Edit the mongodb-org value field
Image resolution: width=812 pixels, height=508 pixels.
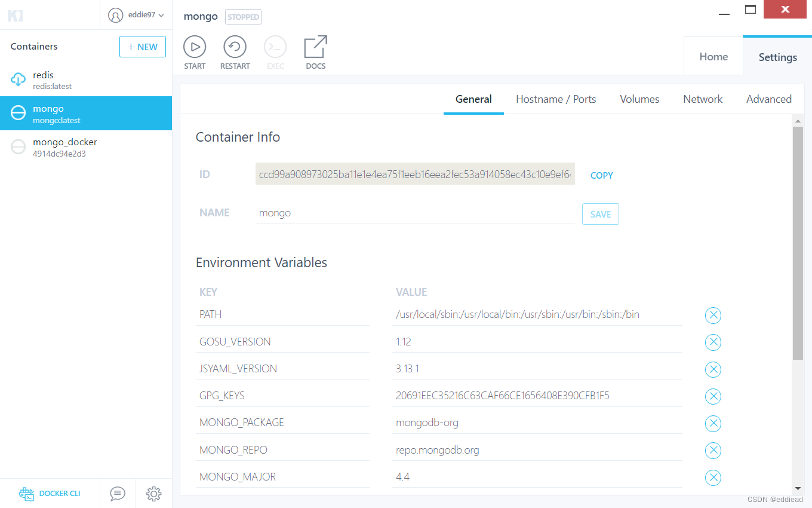[537, 423]
